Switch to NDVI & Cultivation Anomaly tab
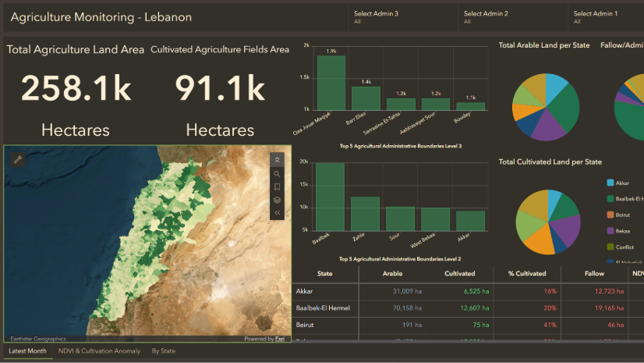The width and height of the screenshot is (644, 363). point(99,351)
